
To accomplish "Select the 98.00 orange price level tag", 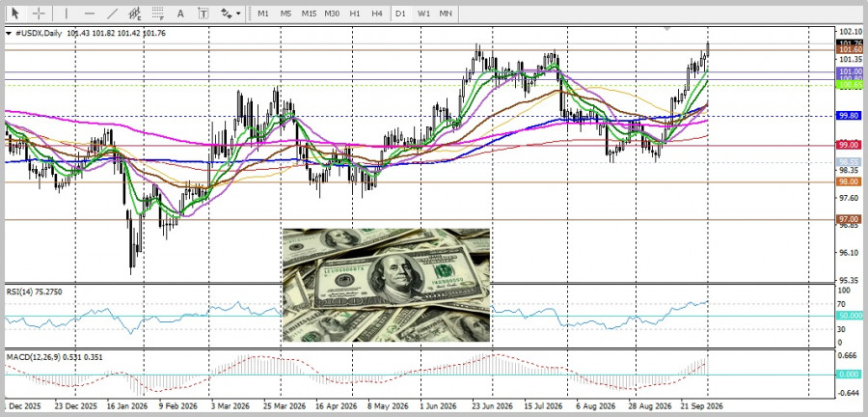I will point(850,181).
